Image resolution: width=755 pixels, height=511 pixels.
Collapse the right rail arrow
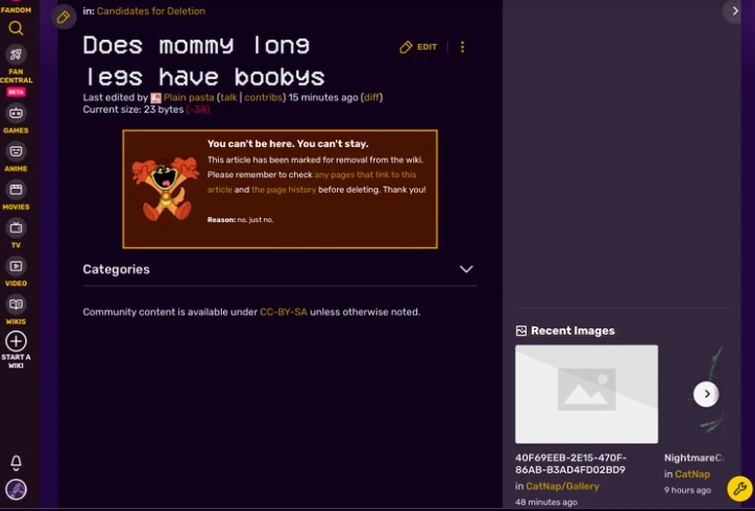coord(735,11)
